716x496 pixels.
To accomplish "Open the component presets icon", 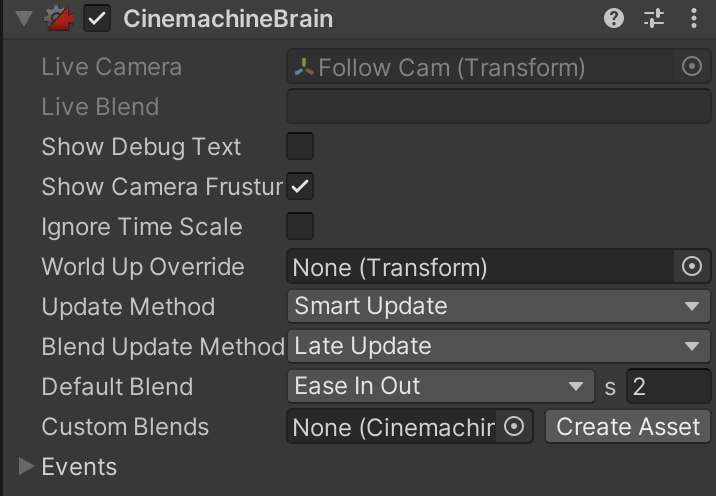I will tap(654, 19).
